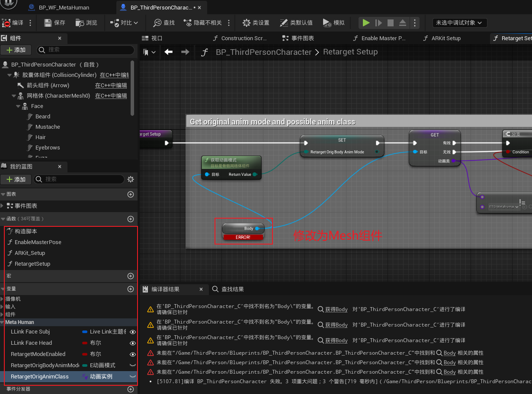Open the 未选中调试对象 debug object dropdown
Image resolution: width=532 pixels, height=394 pixels.
[x=460, y=23]
